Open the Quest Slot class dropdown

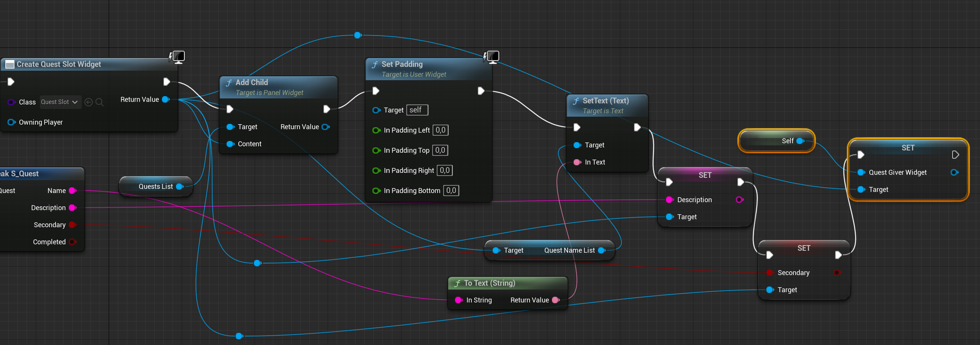pos(60,102)
